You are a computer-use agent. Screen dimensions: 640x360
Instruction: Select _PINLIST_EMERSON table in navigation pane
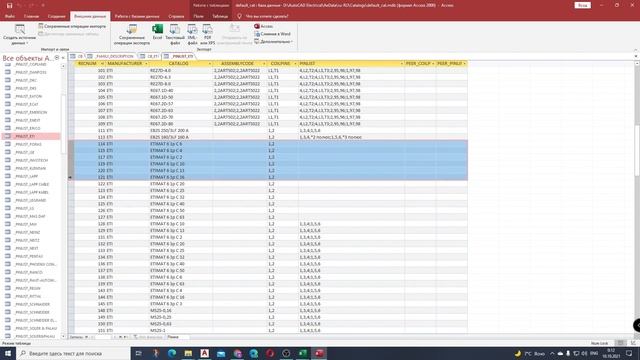(32, 112)
